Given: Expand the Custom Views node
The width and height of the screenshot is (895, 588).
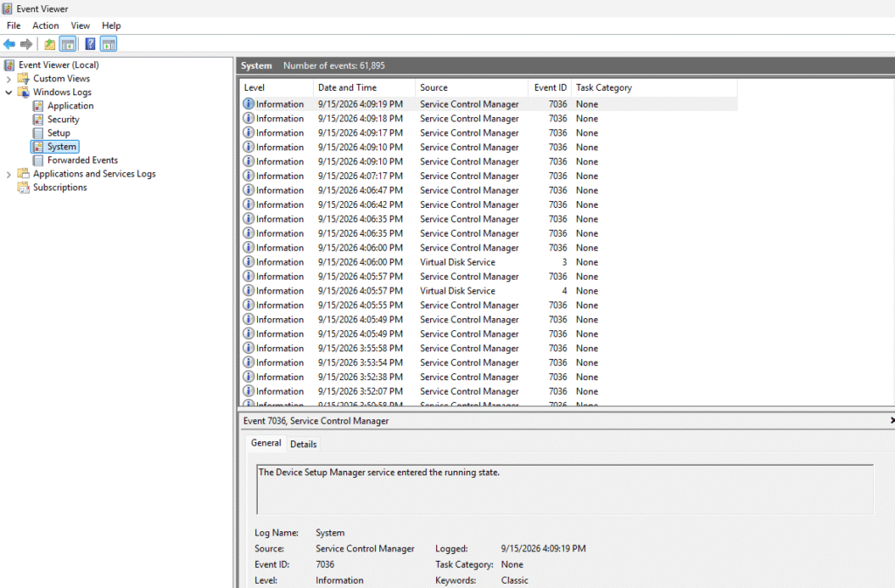Looking at the screenshot, I should [9, 79].
